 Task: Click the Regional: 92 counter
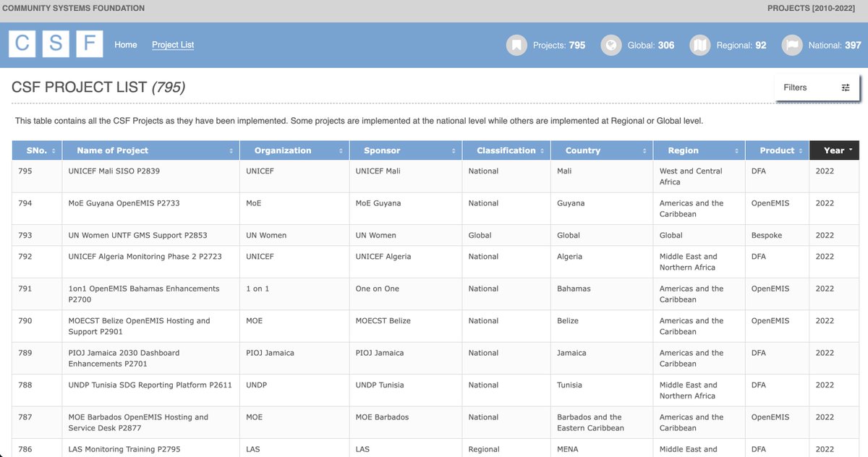click(741, 45)
